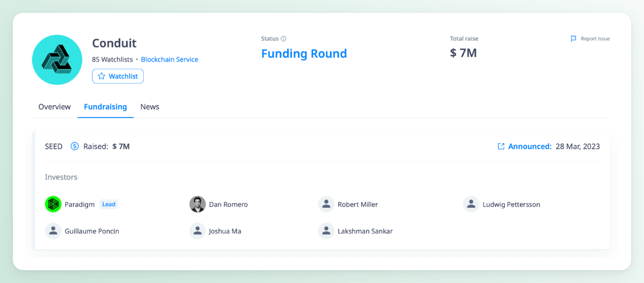Click the external link announcement icon

[x=501, y=146]
